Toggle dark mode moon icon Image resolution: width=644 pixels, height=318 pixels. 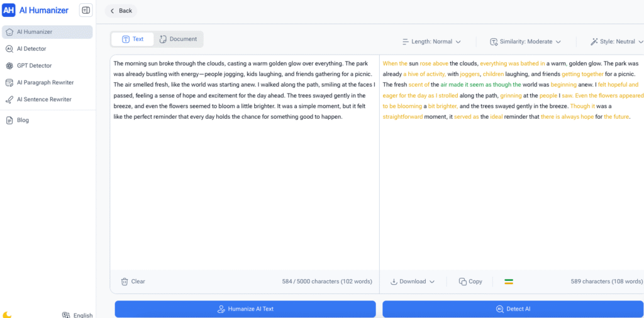pos(7,314)
